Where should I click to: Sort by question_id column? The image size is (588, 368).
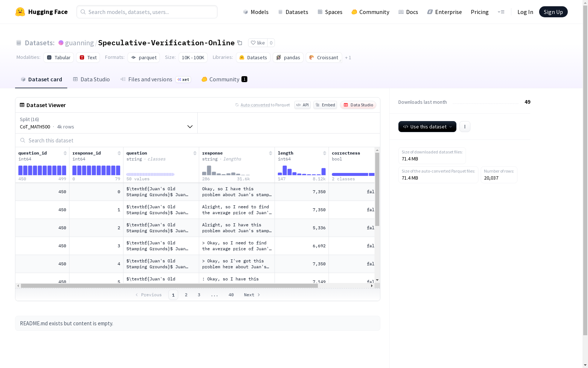coord(65,153)
